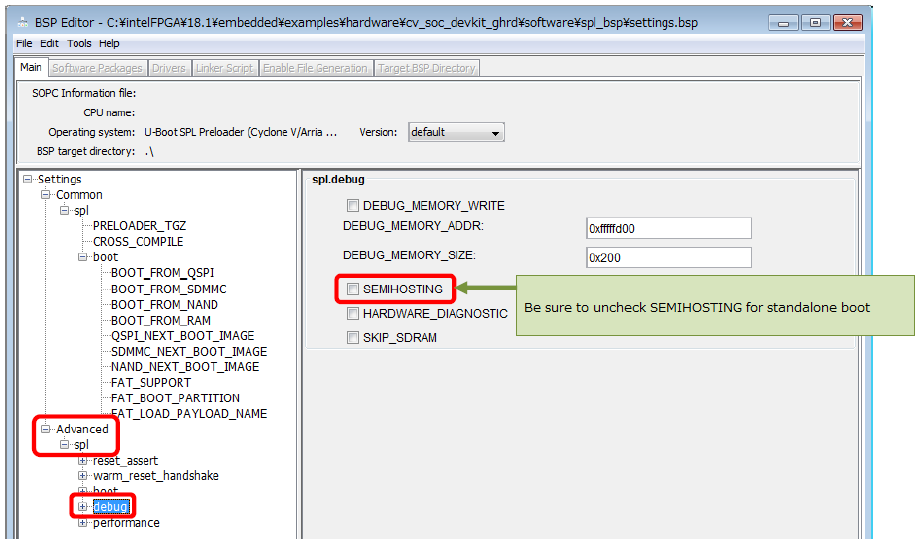Collapse the spl node under Advanced
918x544 pixels.
pos(64,444)
